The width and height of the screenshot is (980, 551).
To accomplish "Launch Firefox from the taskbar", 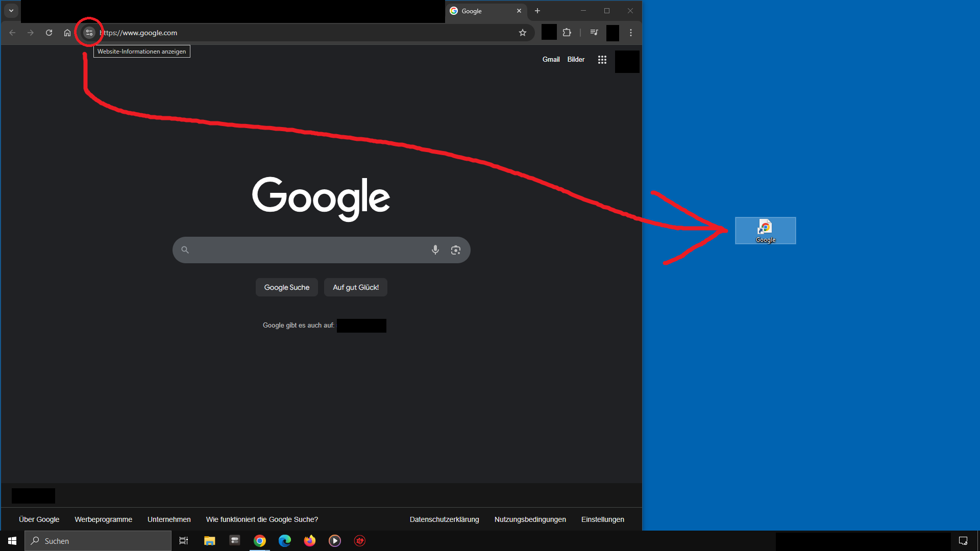I will [310, 541].
